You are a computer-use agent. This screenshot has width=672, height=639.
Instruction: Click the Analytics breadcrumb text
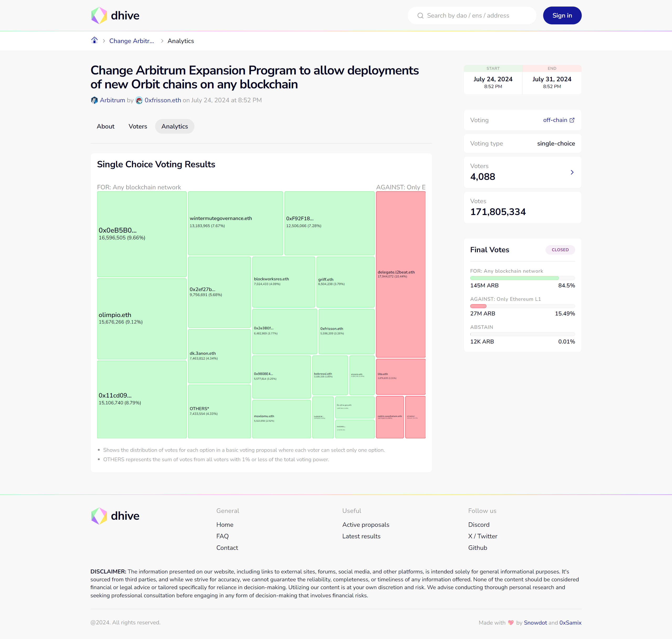181,41
